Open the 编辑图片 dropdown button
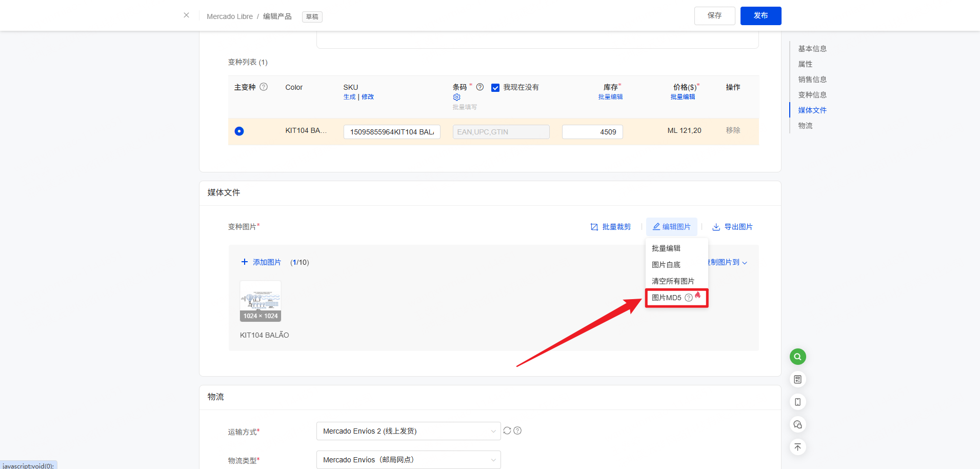This screenshot has height=469, width=980. click(x=671, y=227)
